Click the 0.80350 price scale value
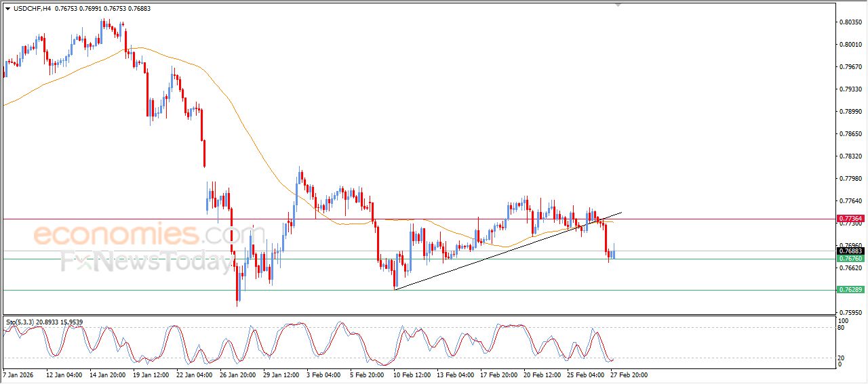Image resolution: width=868 pixels, height=384 pixels. coord(850,22)
